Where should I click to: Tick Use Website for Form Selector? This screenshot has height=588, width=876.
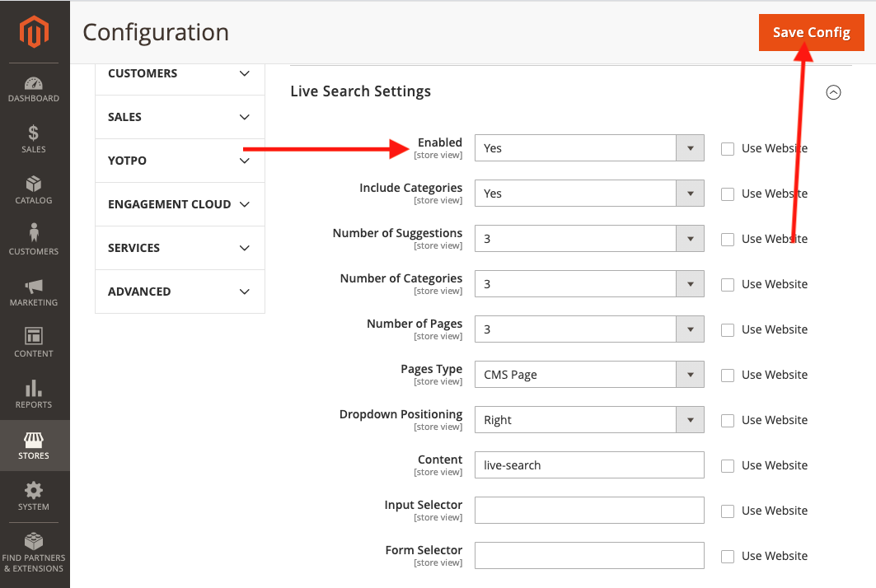coord(728,557)
